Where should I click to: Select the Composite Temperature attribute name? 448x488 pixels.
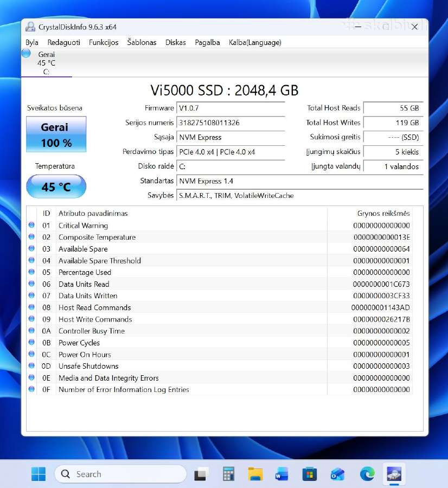[97, 237]
